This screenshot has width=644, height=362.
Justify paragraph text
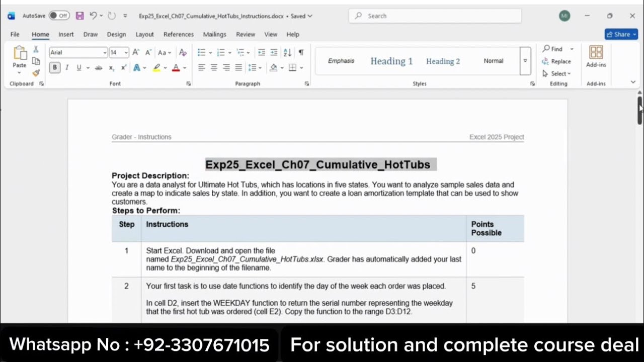click(238, 67)
